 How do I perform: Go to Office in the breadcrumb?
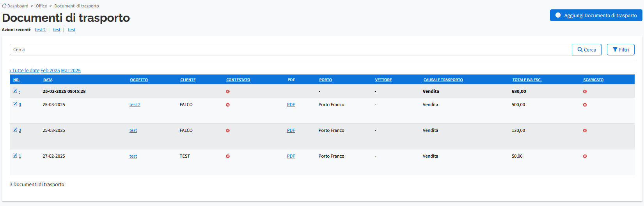pos(41,6)
